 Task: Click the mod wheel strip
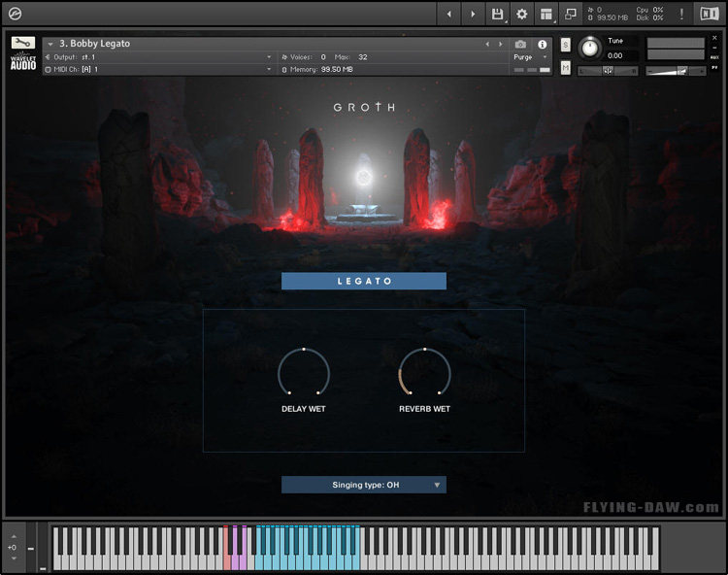click(x=43, y=548)
